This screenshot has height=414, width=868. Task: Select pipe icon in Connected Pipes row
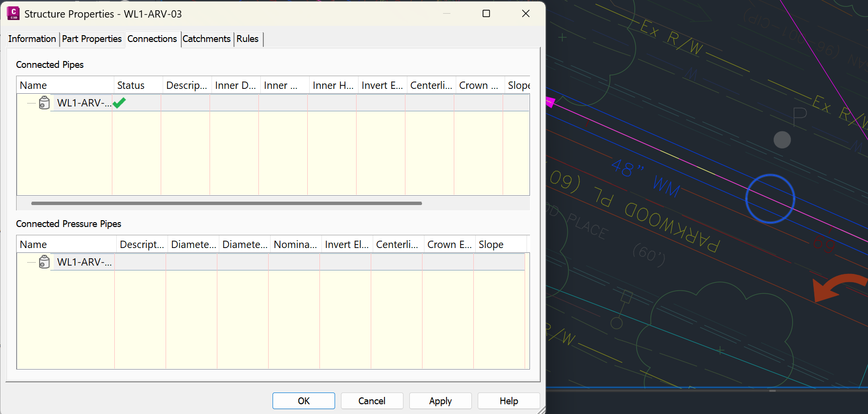pyautogui.click(x=44, y=103)
